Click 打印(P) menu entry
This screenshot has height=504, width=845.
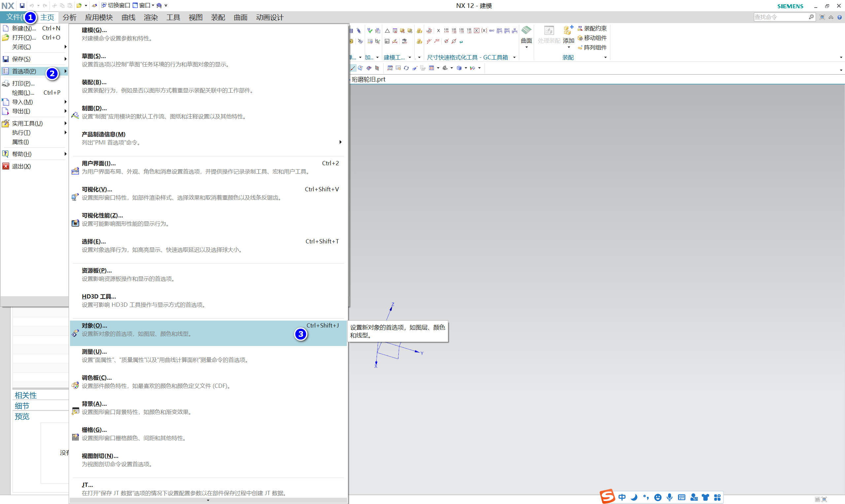click(34, 83)
